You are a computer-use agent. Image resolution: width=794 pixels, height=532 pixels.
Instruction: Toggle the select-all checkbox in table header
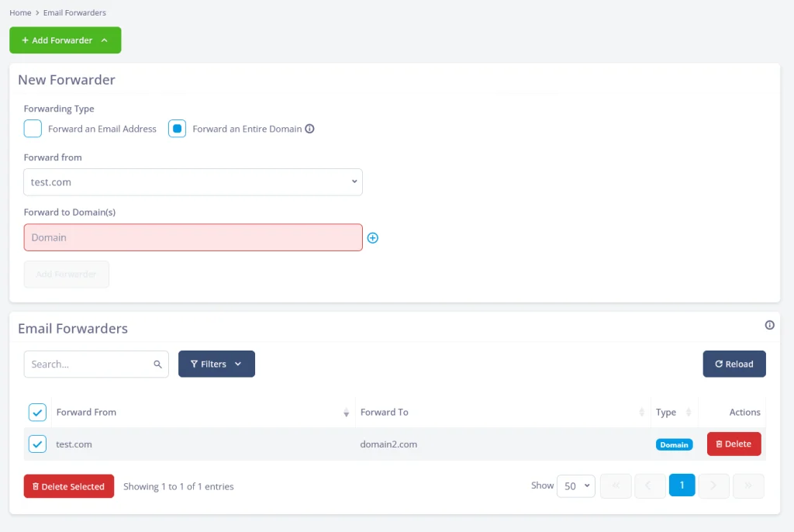[37, 413]
